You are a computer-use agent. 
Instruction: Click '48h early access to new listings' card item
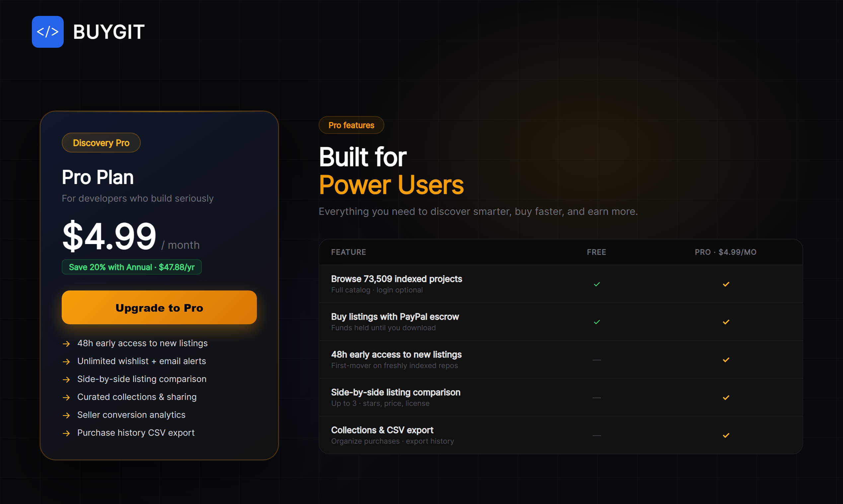tap(142, 344)
